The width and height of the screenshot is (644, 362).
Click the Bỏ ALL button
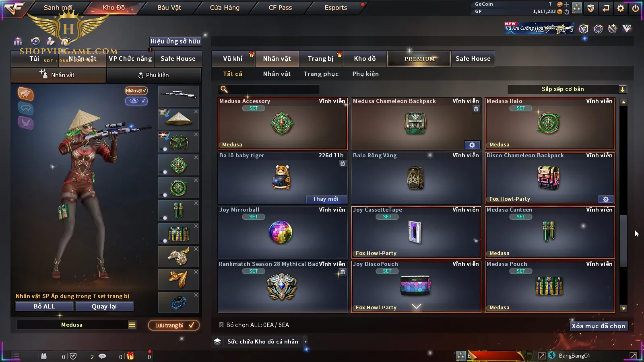pyautogui.click(x=44, y=306)
